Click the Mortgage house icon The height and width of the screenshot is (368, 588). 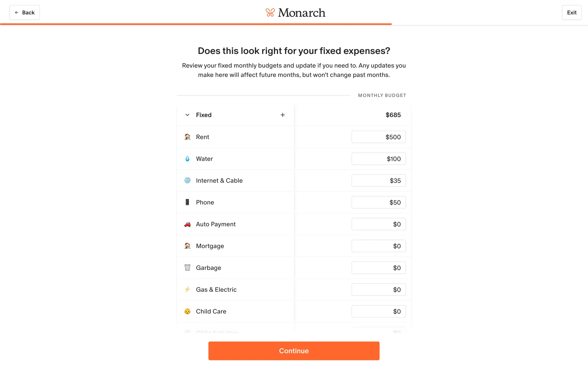(187, 246)
